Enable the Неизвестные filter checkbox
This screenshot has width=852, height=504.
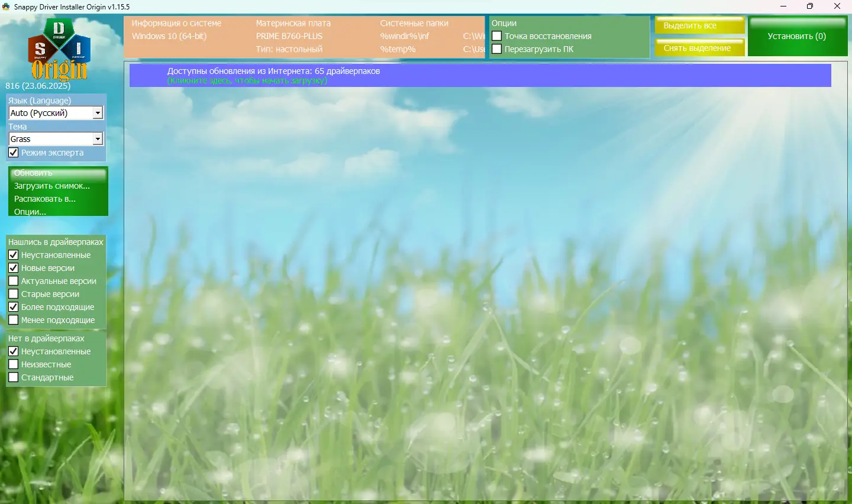(14, 364)
